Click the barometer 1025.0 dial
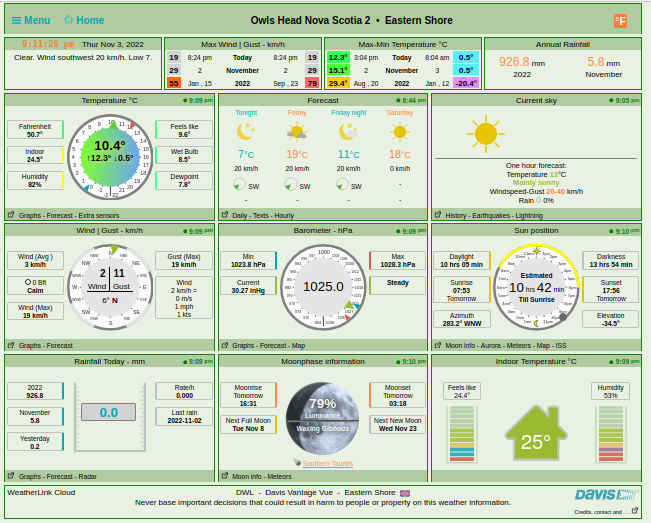The height and width of the screenshot is (523, 651). (323, 287)
